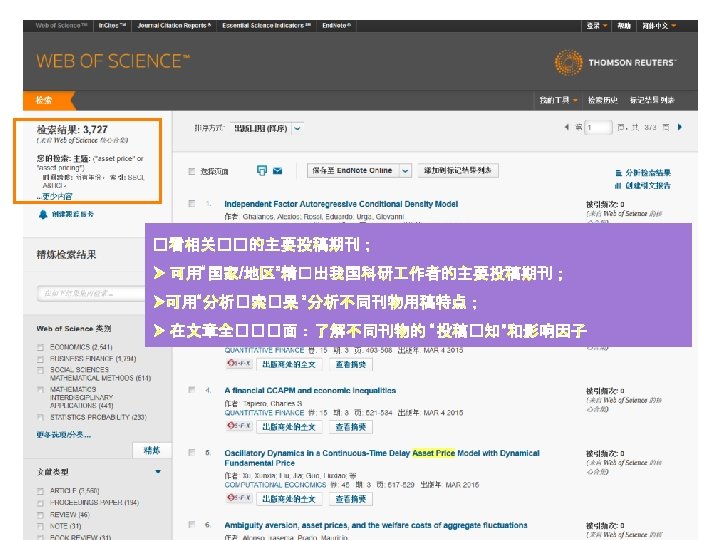Click the create citation report icon
720x540 pixels.
point(619,186)
